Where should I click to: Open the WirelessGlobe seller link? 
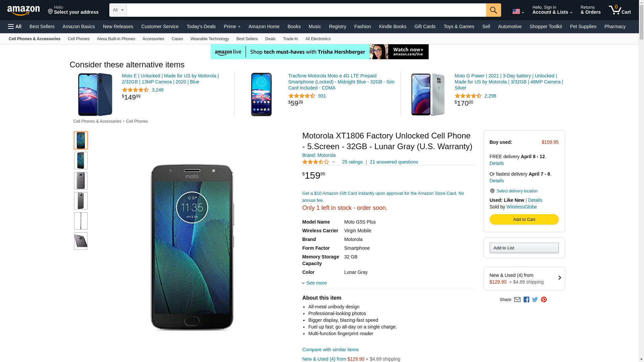pos(522,207)
